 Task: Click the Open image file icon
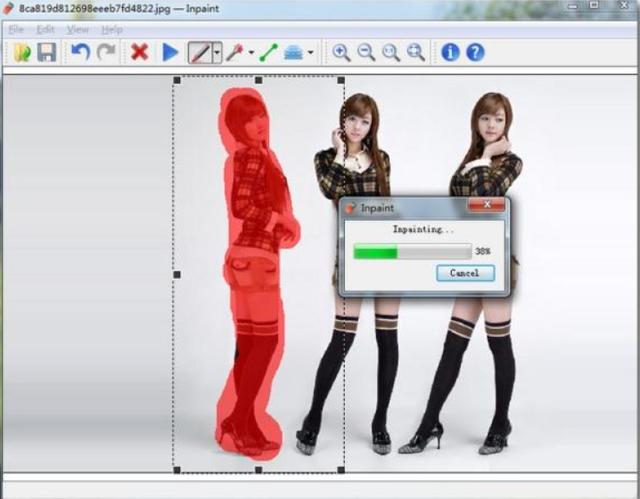pos(21,52)
